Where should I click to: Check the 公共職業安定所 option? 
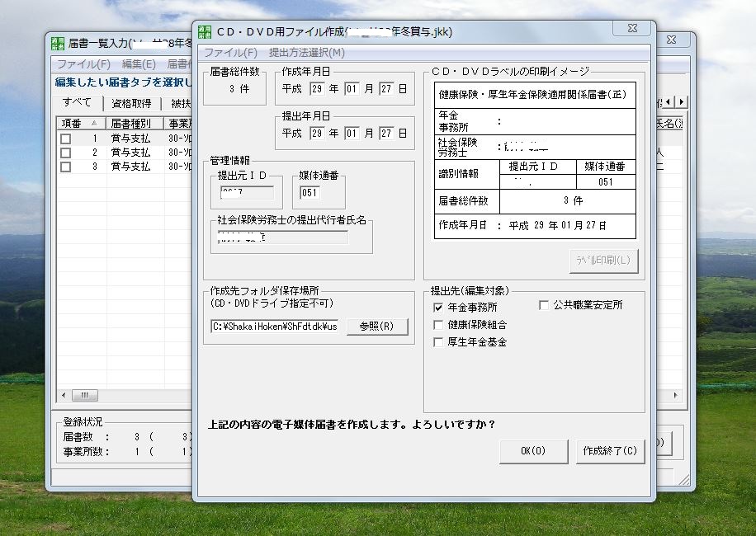[x=544, y=305]
